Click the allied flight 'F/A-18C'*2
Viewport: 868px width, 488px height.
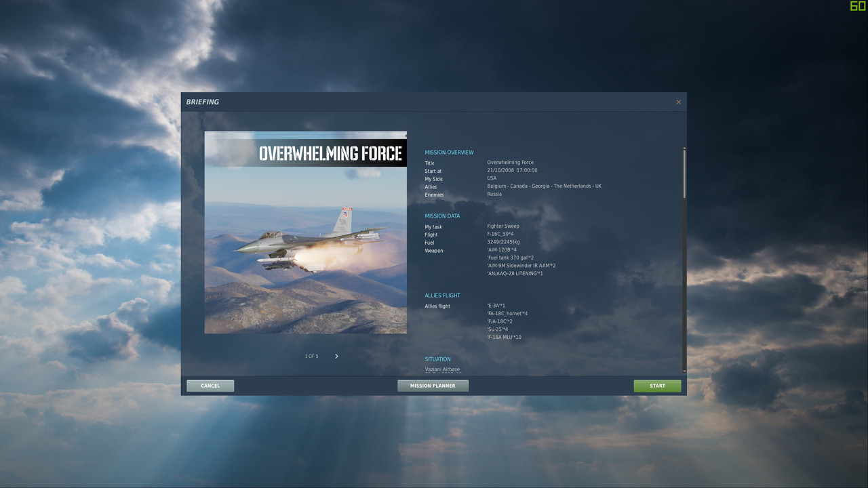tap(500, 321)
